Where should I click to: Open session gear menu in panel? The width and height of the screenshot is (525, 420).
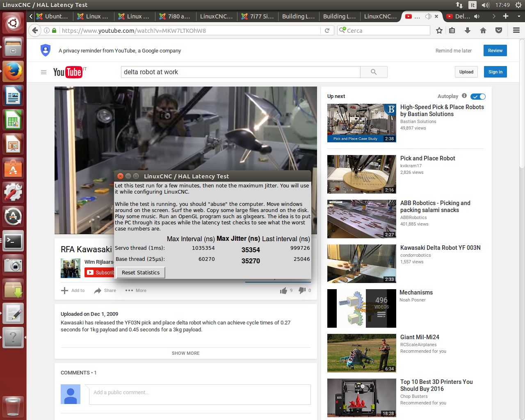click(x=518, y=5)
